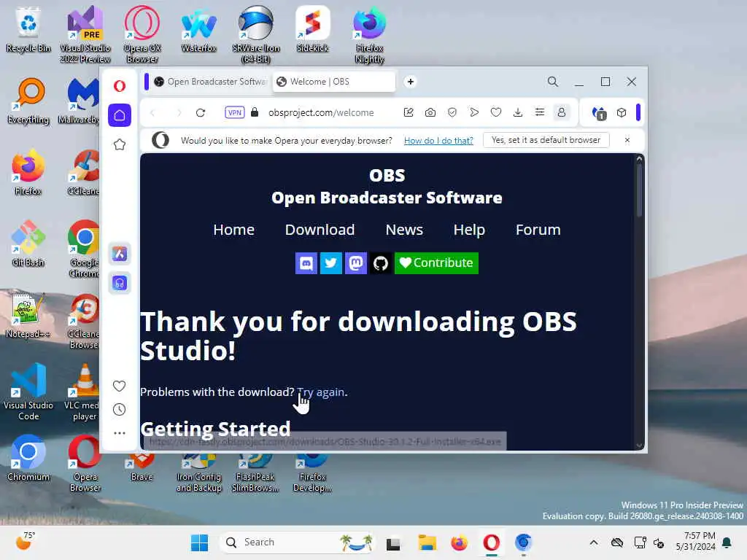The width and height of the screenshot is (747, 560).
Task: Take a snapshot with camera icon
Action: (x=430, y=113)
